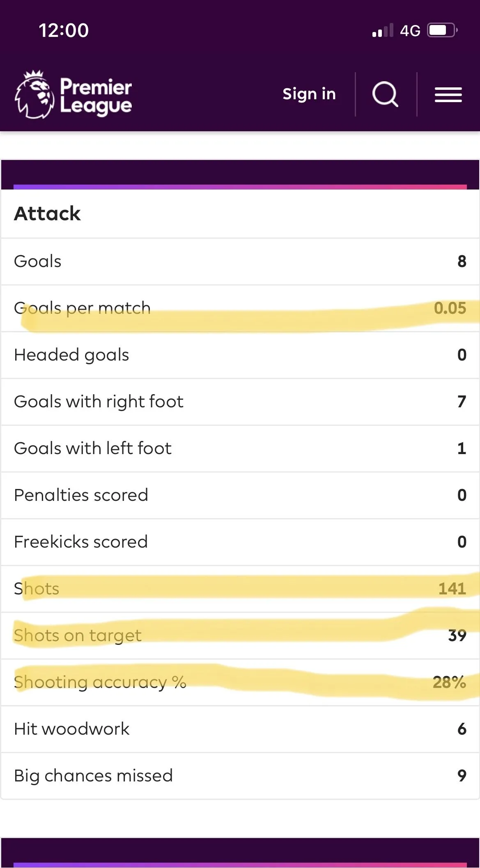Tap Goals with left foot row

(240, 448)
